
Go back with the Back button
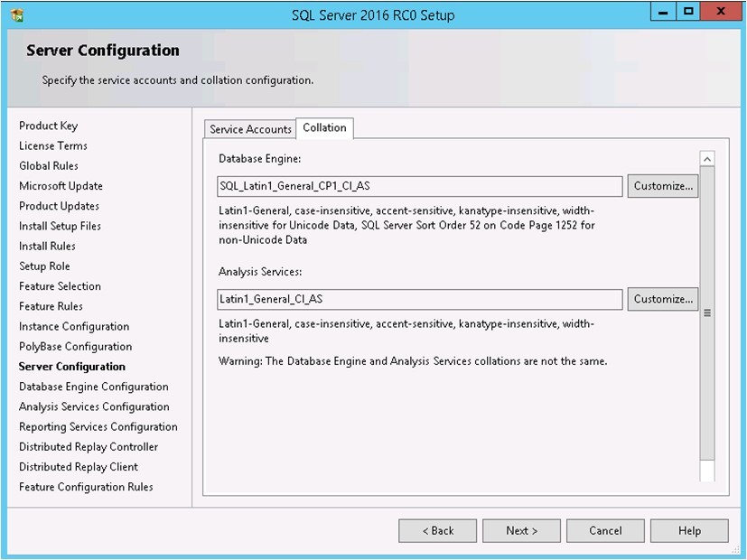tap(437, 530)
